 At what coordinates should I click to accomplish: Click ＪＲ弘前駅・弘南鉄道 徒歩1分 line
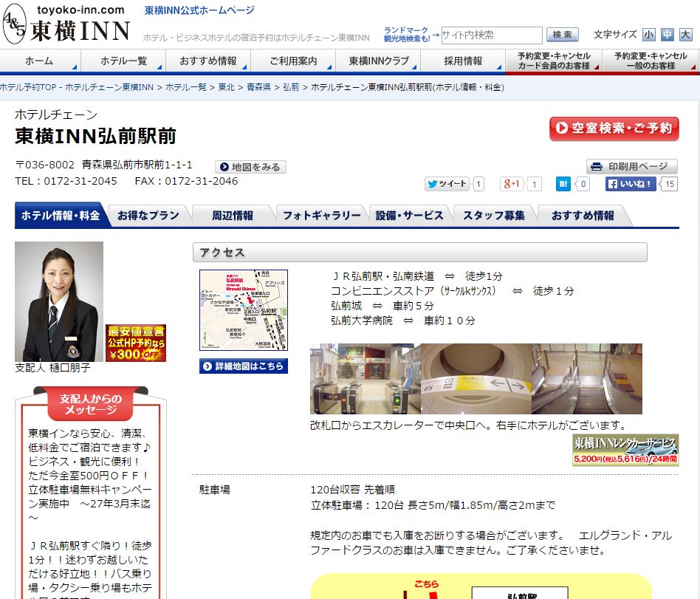tap(416, 276)
